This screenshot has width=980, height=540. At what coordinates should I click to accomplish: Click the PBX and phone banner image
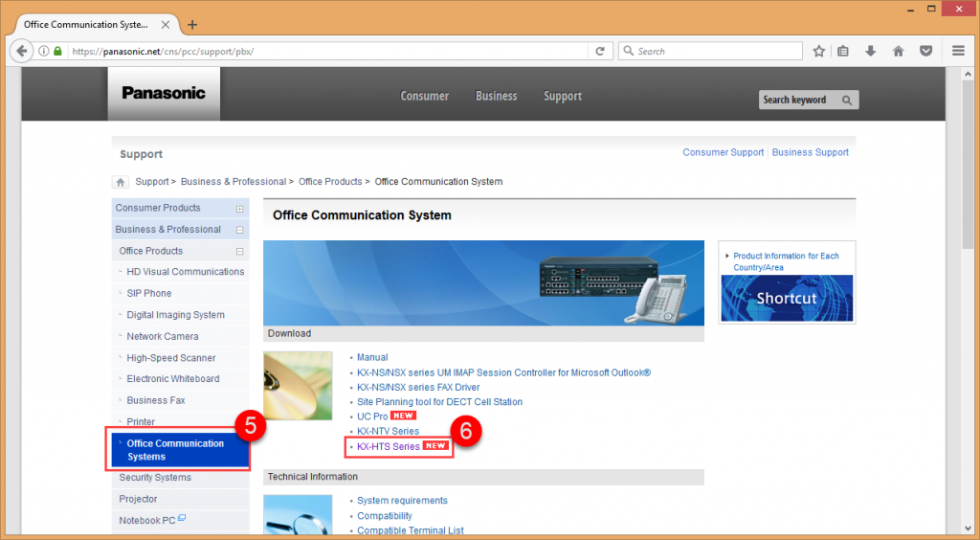[483, 283]
